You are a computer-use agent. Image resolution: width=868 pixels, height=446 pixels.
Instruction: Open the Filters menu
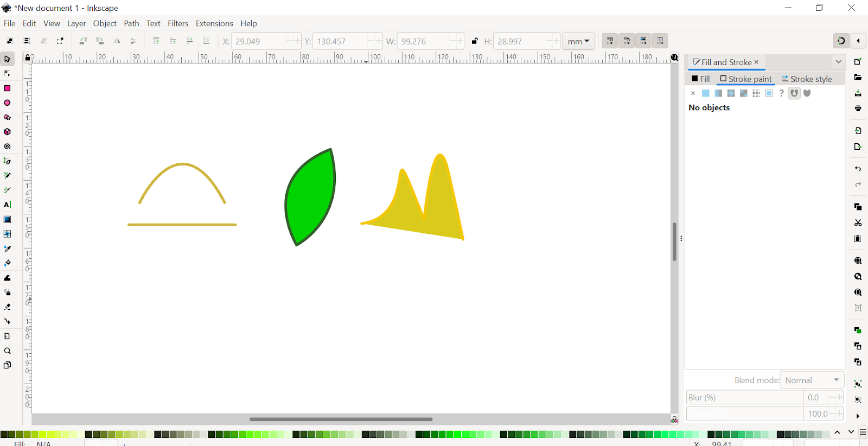click(178, 23)
